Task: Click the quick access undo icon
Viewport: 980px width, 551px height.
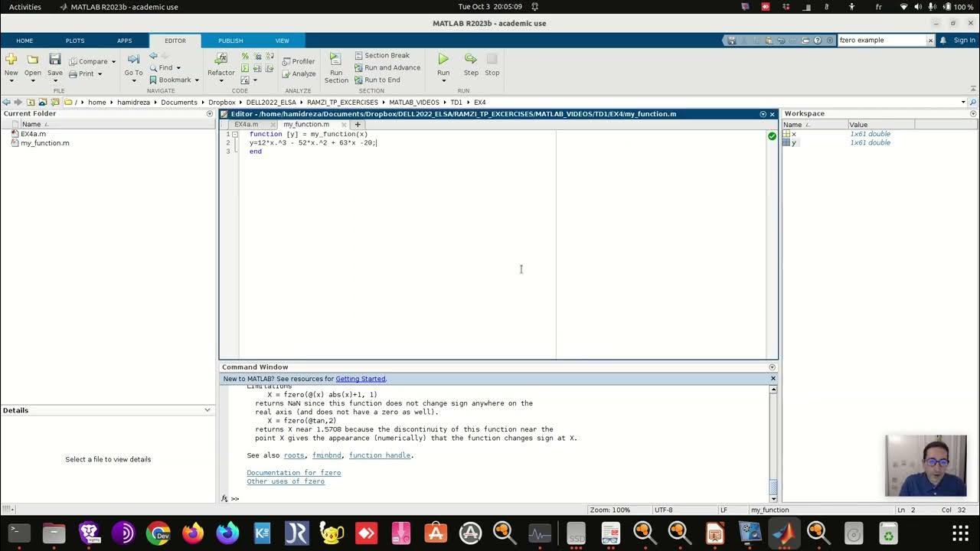Action: coord(781,40)
